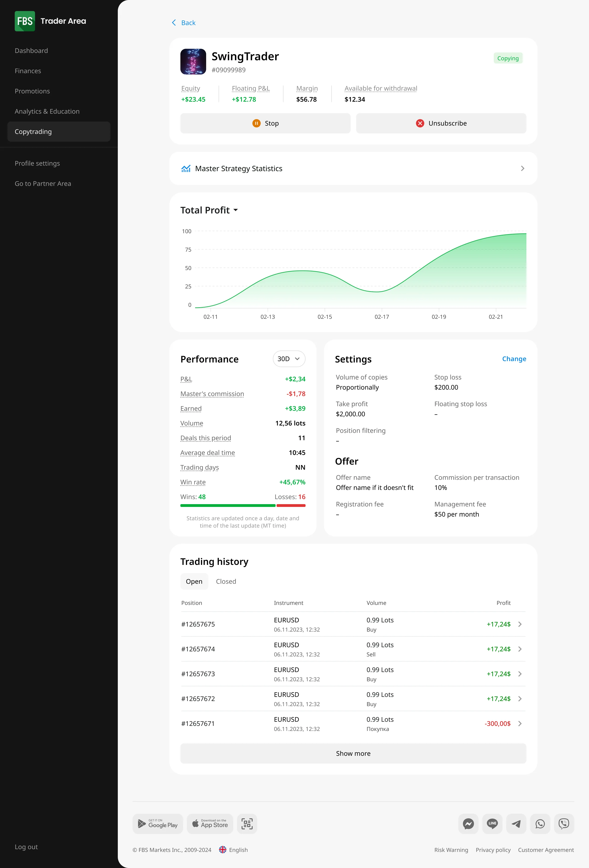
Task: Open details arrow for position #12657674
Action: pyautogui.click(x=520, y=649)
